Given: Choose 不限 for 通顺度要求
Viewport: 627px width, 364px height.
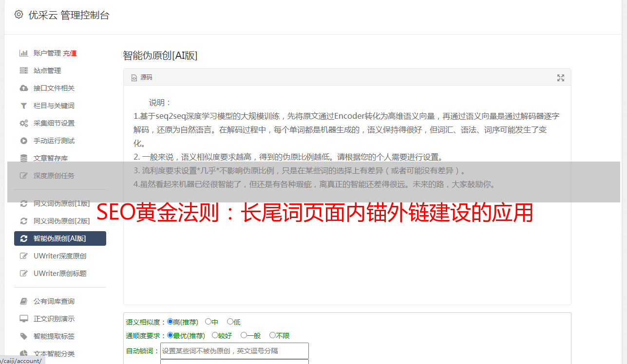Looking at the screenshot, I should click(x=279, y=335).
